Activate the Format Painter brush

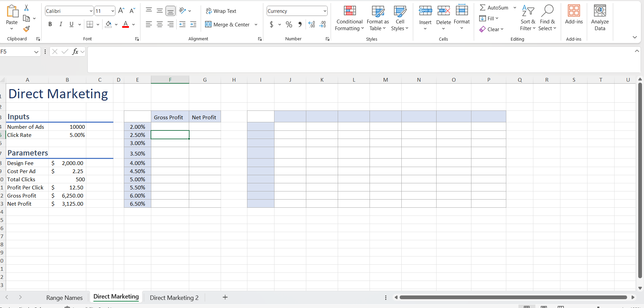(26, 29)
